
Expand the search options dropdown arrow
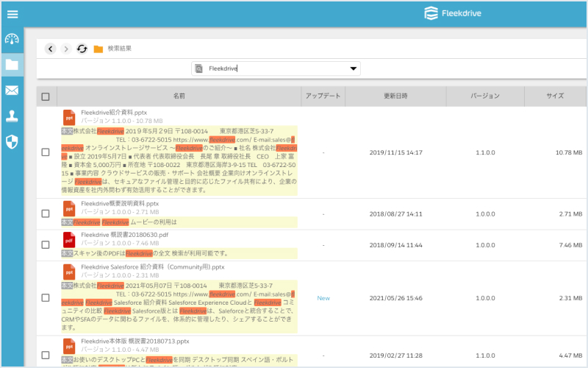pos(353,68)
